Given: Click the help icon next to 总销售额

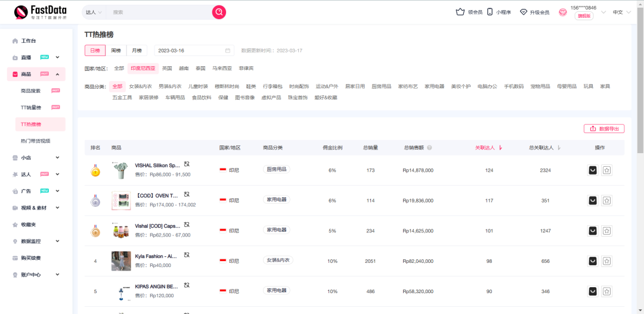Looking at the screenshot, I should coord(429,148).
